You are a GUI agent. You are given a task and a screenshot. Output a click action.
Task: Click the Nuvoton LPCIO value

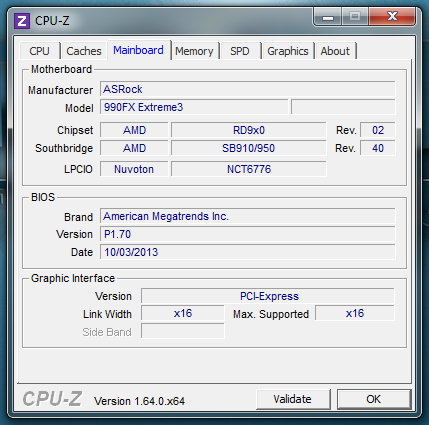click(134, 169)
